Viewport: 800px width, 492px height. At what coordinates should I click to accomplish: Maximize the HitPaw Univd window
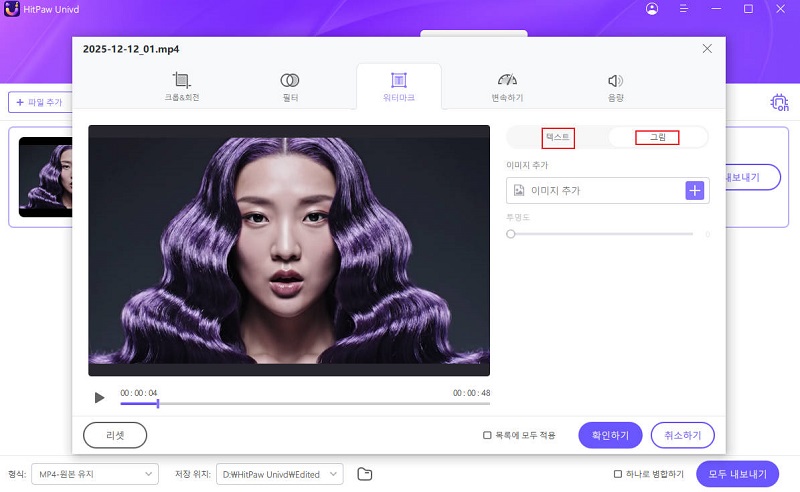748,9
